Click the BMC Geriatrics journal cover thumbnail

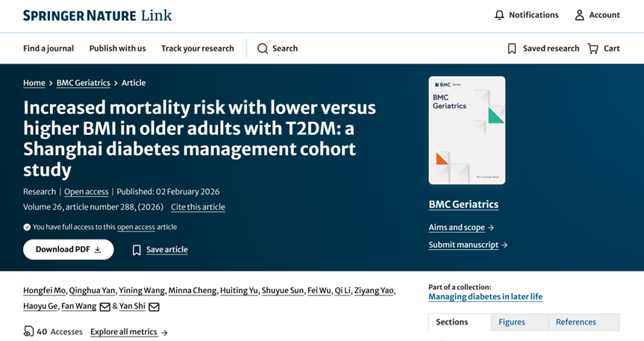pyautogui.click(x=467, y=130)
